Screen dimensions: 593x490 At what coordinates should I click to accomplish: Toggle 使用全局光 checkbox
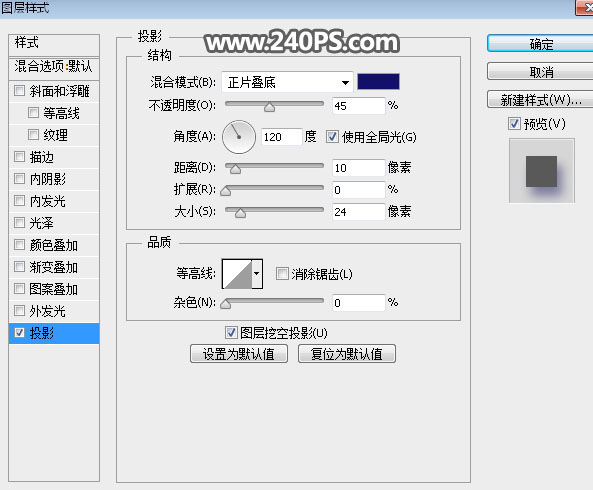[332, 136]
